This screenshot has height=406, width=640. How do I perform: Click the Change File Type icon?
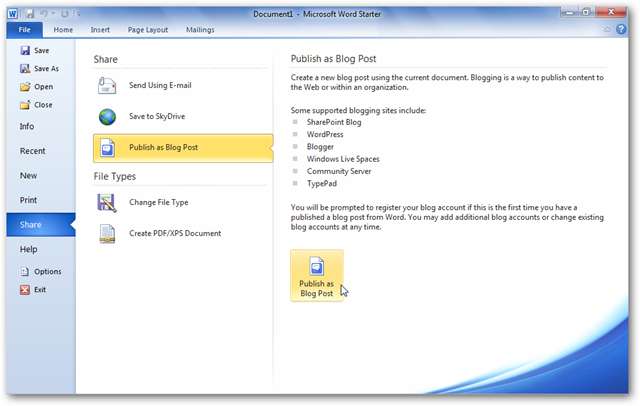pos(107,202)
